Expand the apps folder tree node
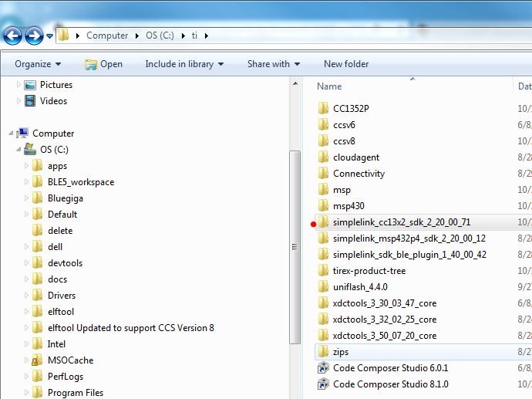 coord(26,166)
